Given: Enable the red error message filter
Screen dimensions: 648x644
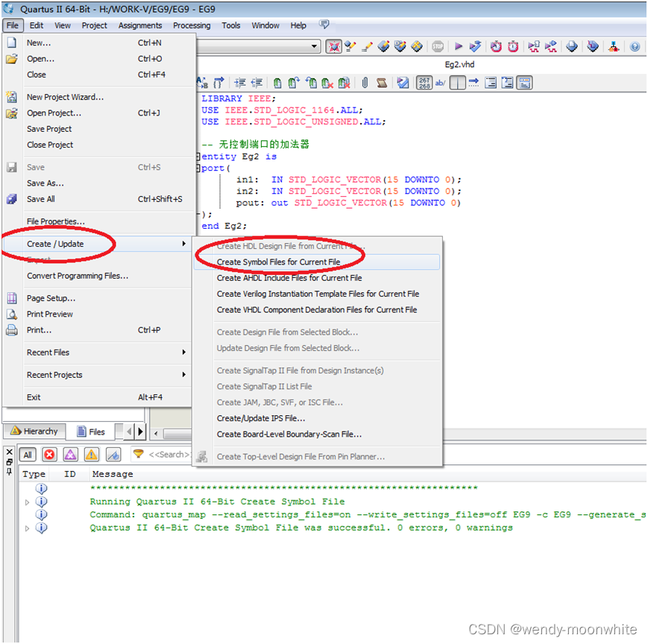Looking at the screenshot, I should (x=49, y=455).
